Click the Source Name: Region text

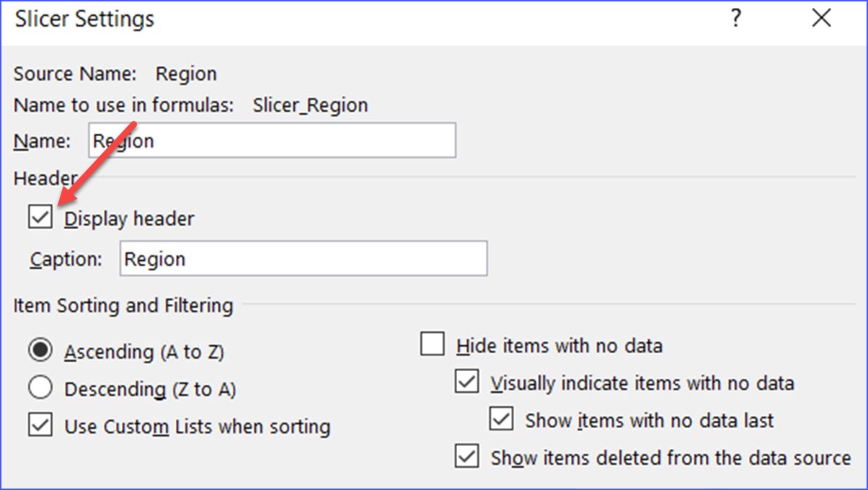(115, 73)
